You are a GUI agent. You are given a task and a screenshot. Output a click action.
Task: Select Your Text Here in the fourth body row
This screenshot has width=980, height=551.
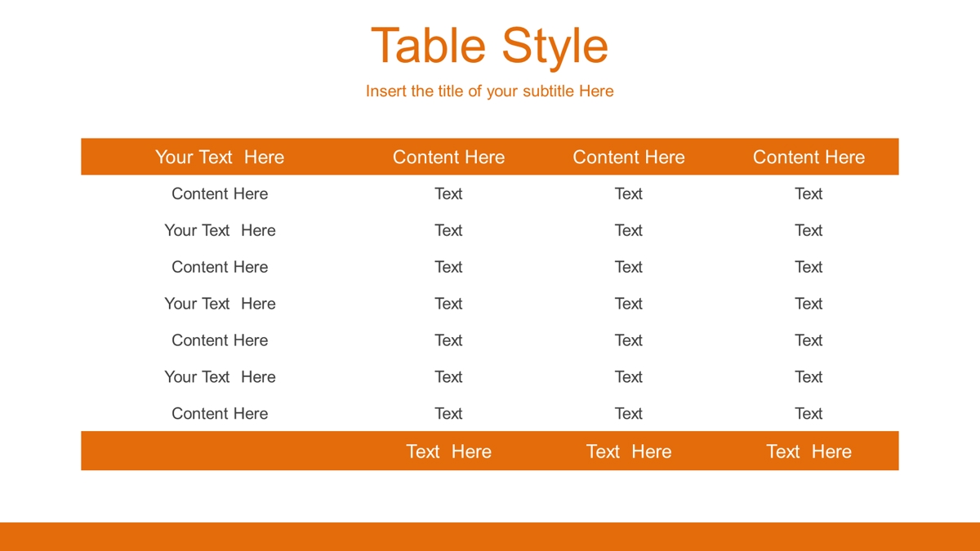pos(220,304)
